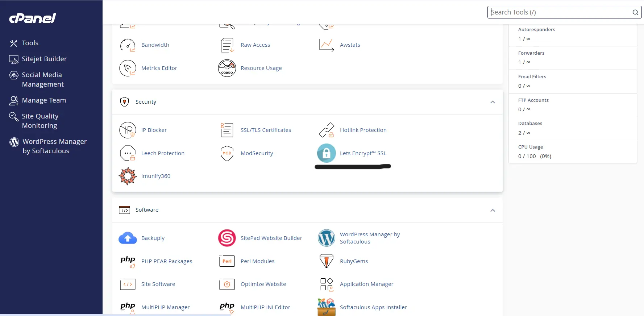Click the Softaculous Apps Installer icon
The height and width of the screenshot is (316, 644).
(x=327, y=307)
